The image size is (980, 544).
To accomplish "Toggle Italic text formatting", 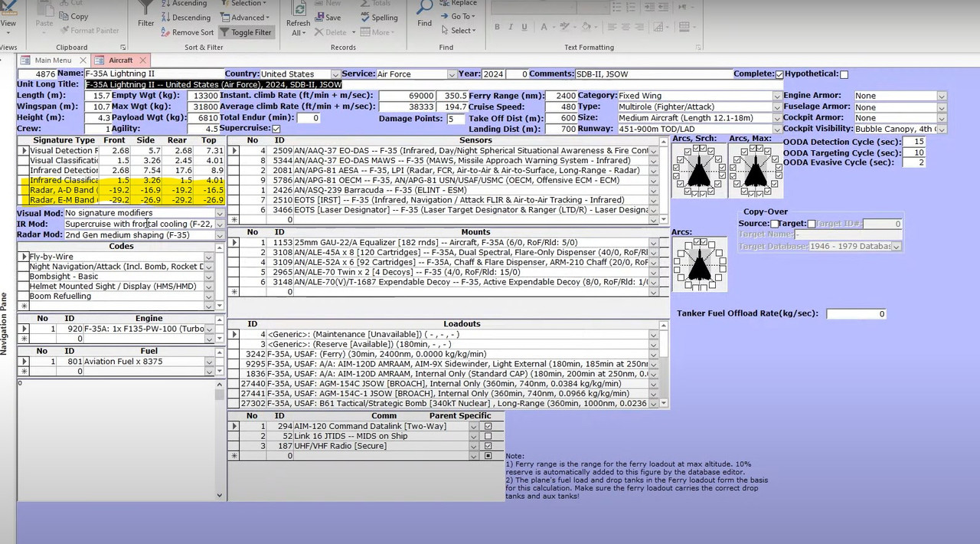I will click(x=511, y=27).
